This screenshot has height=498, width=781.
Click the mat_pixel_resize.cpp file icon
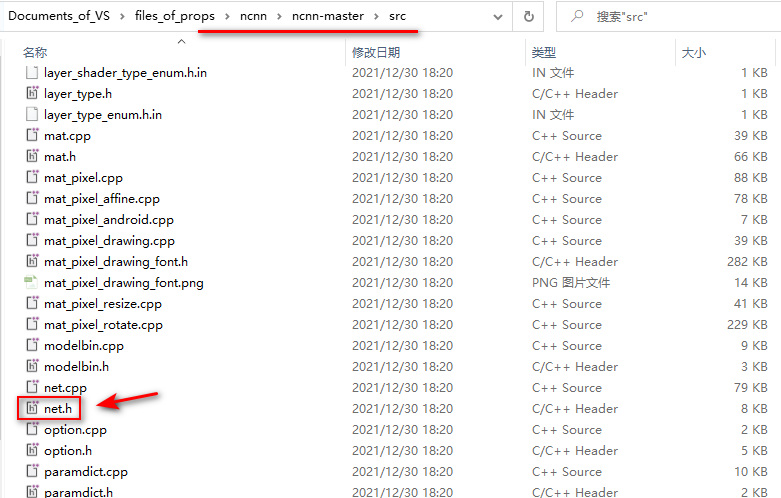click(32, 303)
